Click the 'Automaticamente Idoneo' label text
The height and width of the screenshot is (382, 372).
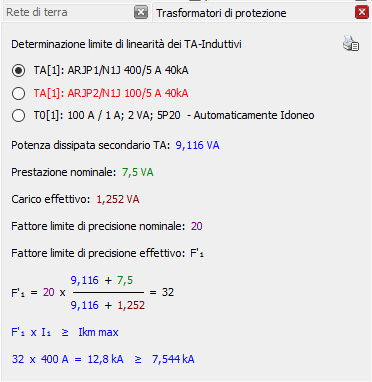(254, 115)
